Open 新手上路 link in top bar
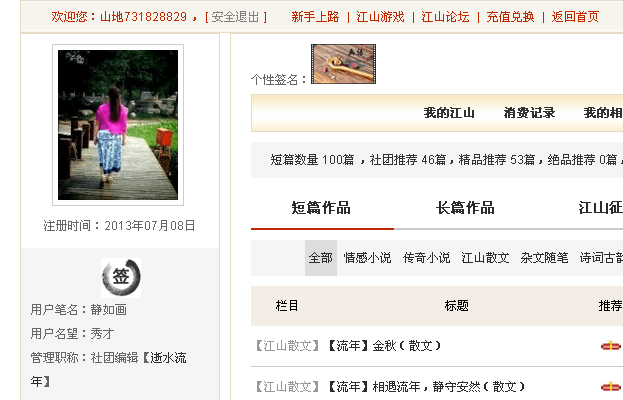The width and height of the screenshot is (623, 400). tap(315, 17)
